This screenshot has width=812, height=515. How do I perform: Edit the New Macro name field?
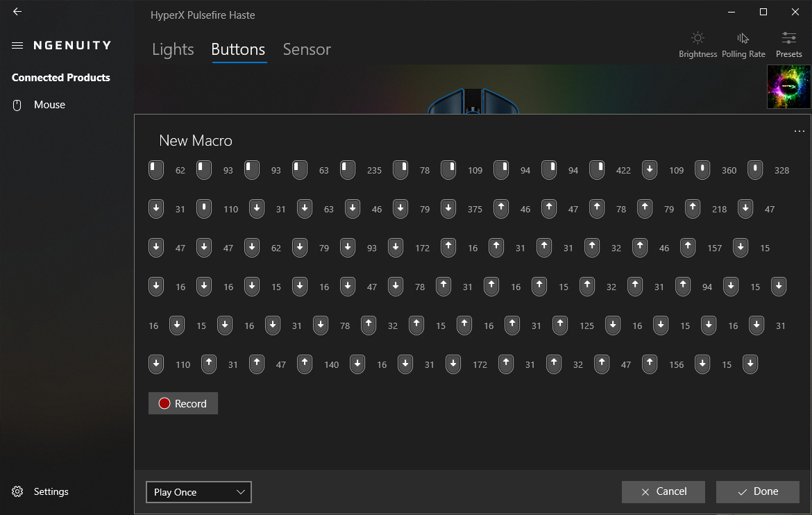click(x=196, y=140)
